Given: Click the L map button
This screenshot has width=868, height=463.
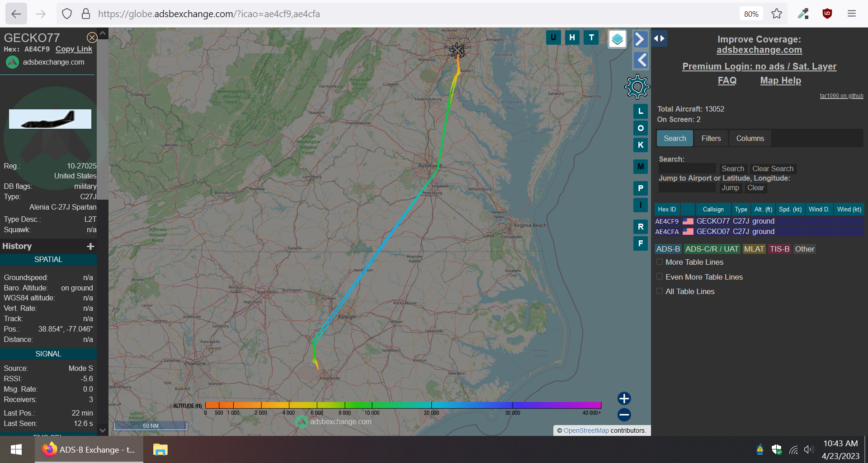Looking at the screenshot, I should pos(641,111).
